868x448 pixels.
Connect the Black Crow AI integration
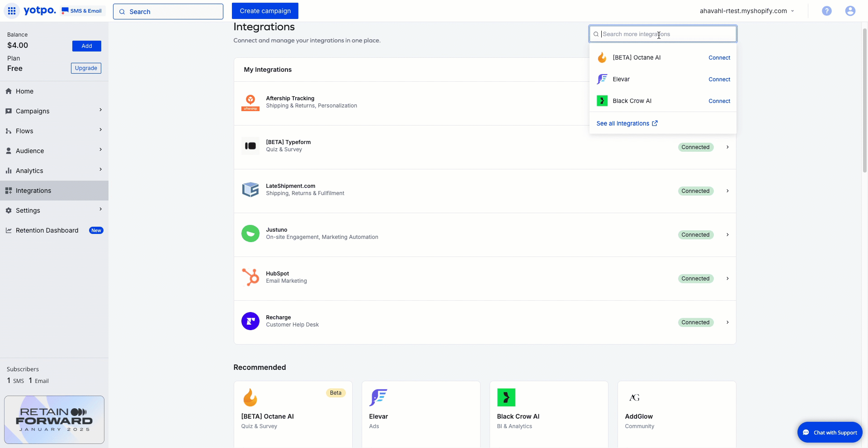(x=719, y=101)
